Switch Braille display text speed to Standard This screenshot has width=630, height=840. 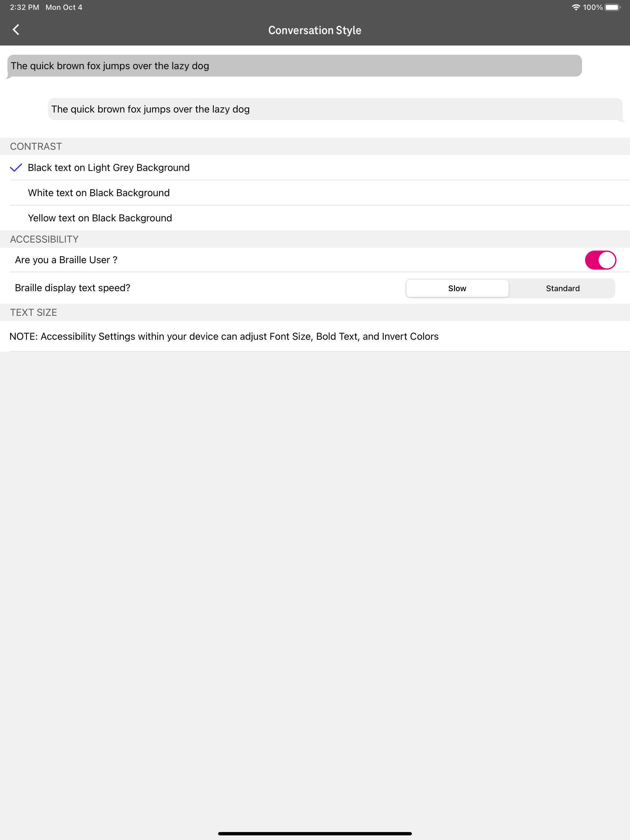pos(563,288)
